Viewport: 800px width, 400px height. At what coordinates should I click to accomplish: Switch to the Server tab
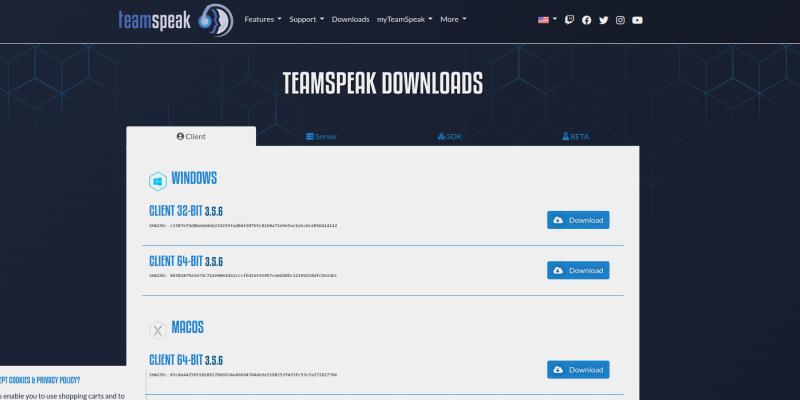[321, 136]
